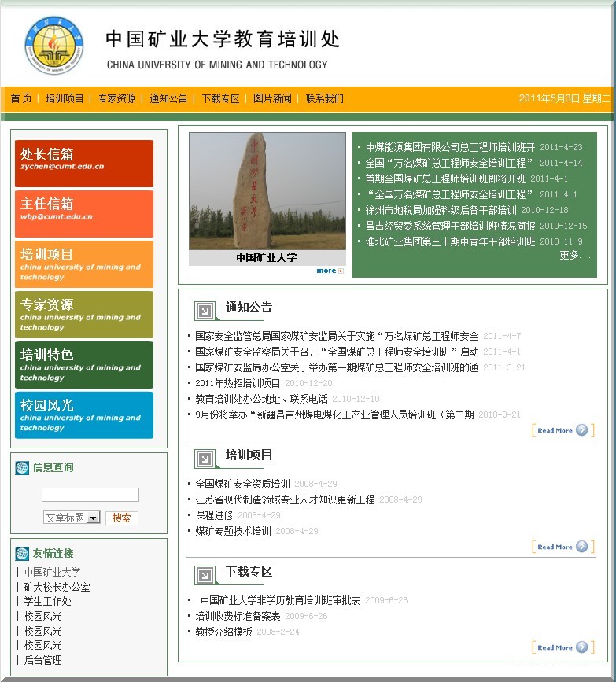Open news 中煤能源集团有限公司总工程师培训班开
Viewport: 616px width, 682px height.
click(x=450, y=147)
